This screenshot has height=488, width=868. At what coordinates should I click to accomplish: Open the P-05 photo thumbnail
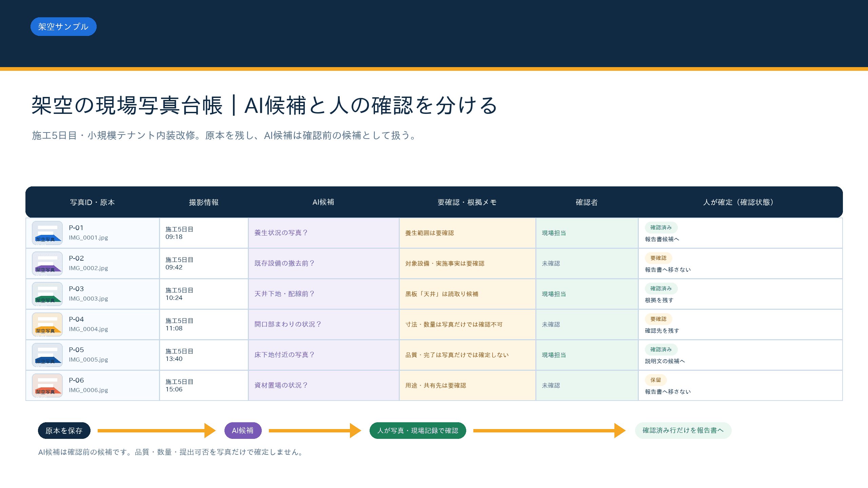click(x=47, y=355)
